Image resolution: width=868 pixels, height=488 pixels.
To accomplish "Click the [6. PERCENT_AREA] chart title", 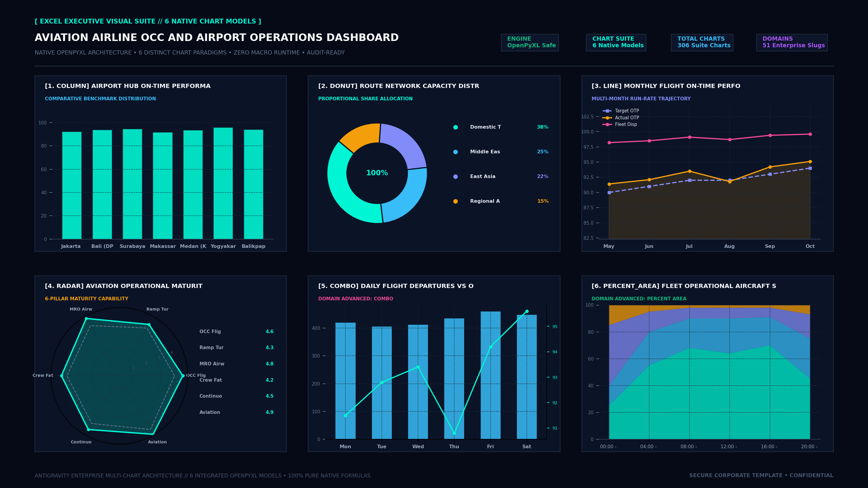I will point(684,286).
